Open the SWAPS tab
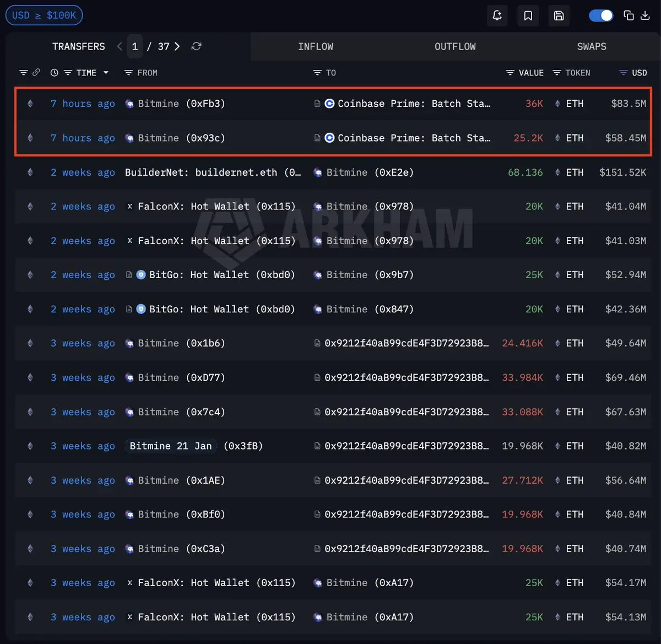Image resolution: width=661 pixels, height=644 pixels. 592,46
